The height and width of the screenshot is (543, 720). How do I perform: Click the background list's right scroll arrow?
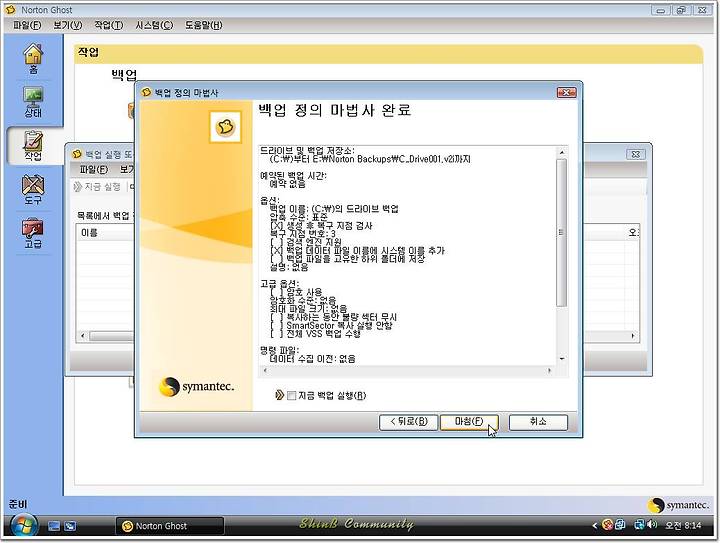coord(633,336)
